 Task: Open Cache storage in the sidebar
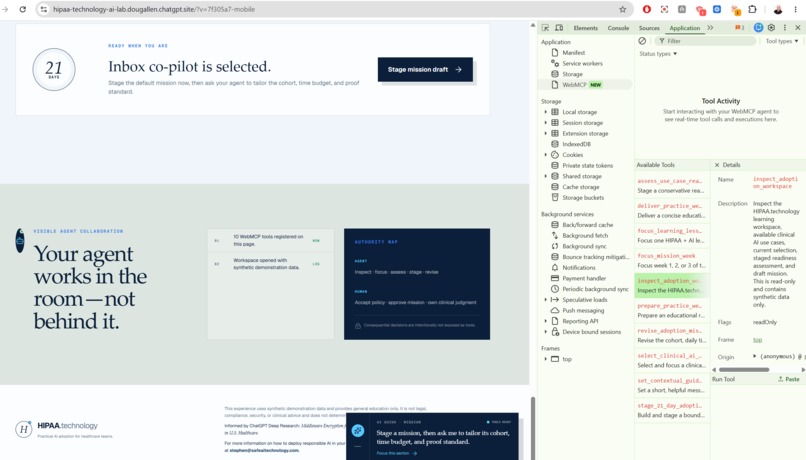coord(580,187)
